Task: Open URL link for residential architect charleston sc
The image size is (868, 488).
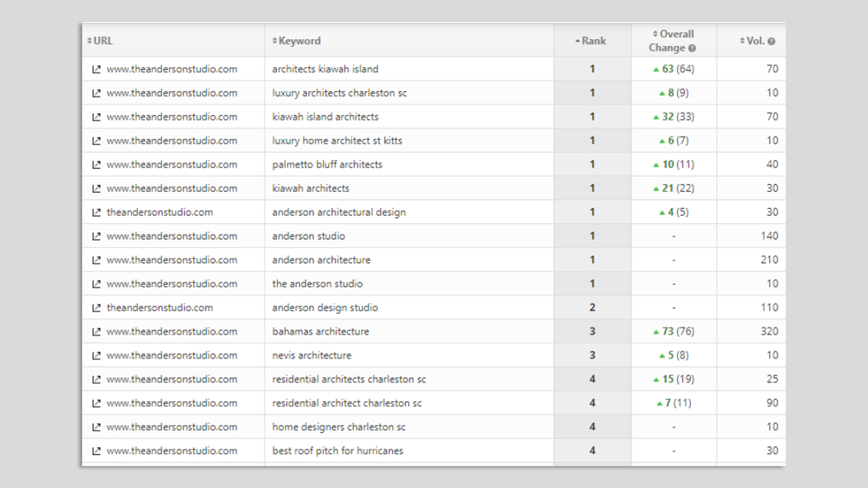Action: coord(172,403)
